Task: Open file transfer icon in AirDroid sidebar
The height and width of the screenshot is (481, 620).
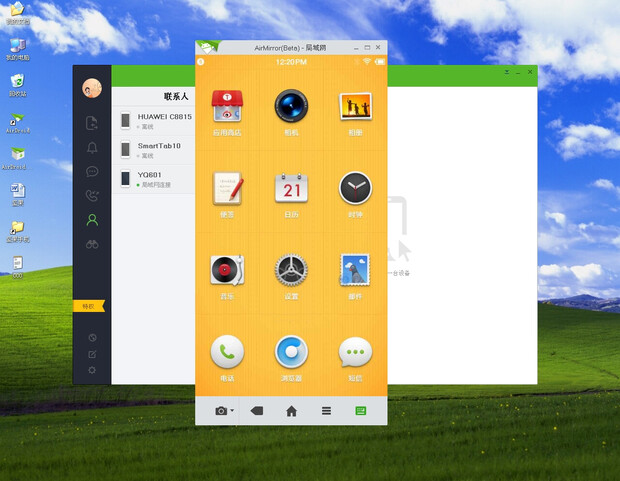Action: coord(92,123)
